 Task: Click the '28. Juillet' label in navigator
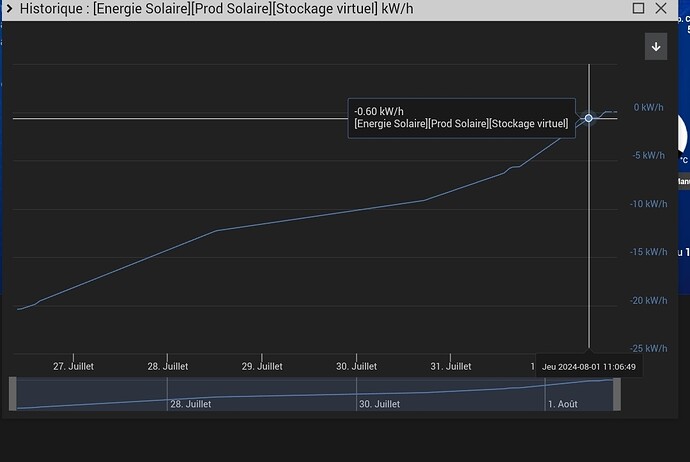(x=191, y=404)
